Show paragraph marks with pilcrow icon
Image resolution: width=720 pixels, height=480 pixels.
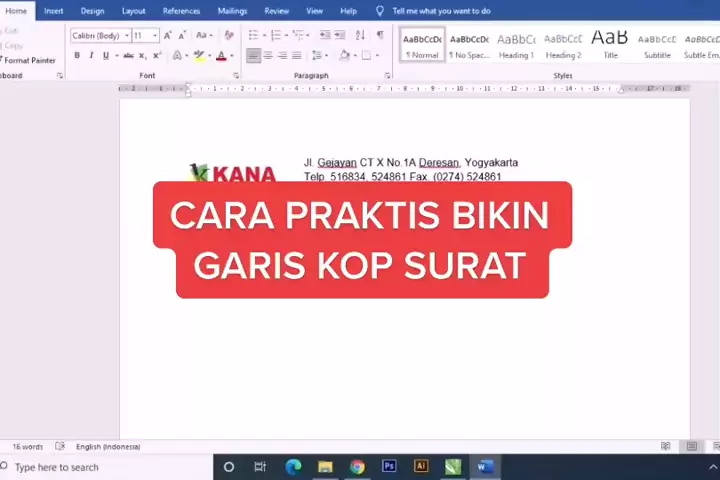[379, 36]
